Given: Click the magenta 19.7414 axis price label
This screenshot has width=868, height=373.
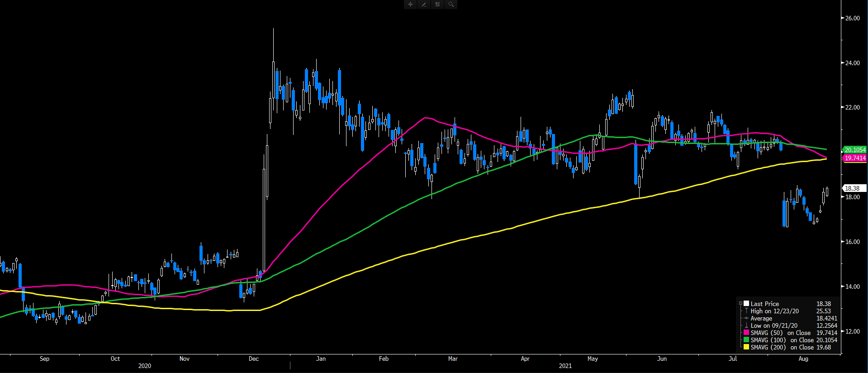Looking at the screenshot, I should [x=854, y=158].
